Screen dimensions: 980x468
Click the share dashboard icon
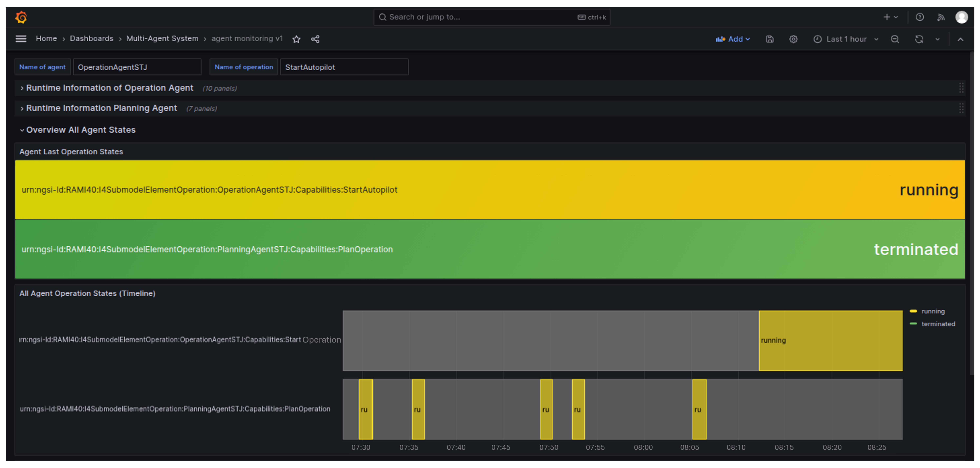[315, 39]
